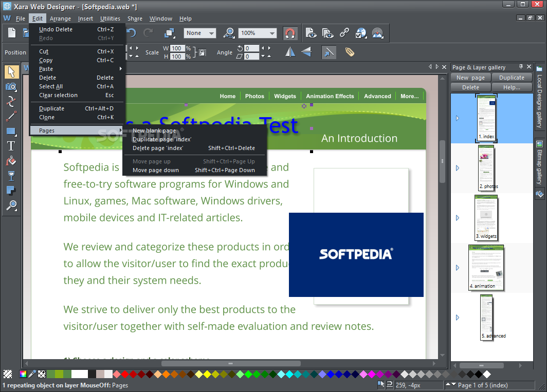The image size is (547, 392).
Task: Open the Bitmap gallery tab
Action: [x=539, y=162]
